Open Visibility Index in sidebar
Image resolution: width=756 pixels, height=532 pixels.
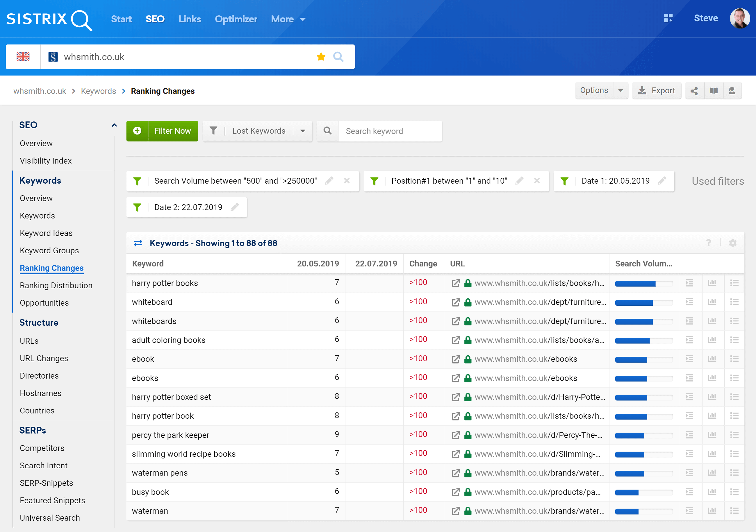(x=46, y=161)
